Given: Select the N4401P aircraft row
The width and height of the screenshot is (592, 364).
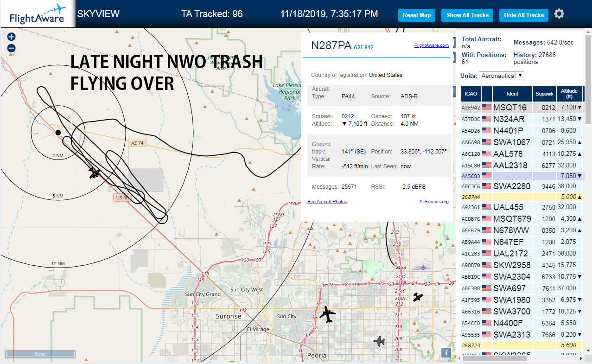Looking at the screenshot, I should (x=522, y=131).
